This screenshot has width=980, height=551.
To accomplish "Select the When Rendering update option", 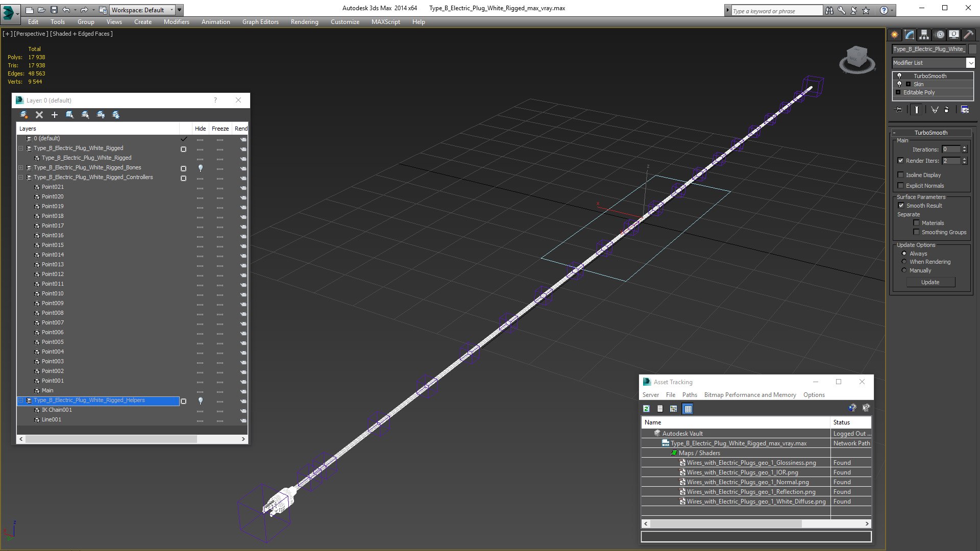I will (904, 262).
